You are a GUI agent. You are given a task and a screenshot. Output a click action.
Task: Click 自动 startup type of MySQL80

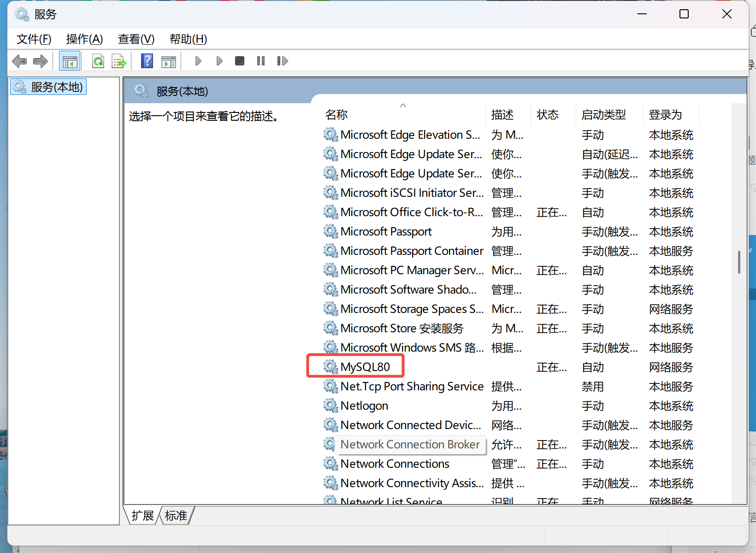pos(593,367)
